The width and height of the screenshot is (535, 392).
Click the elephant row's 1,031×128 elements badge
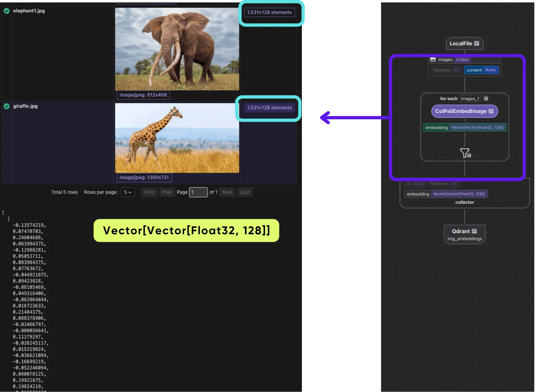tap(269, 12)
